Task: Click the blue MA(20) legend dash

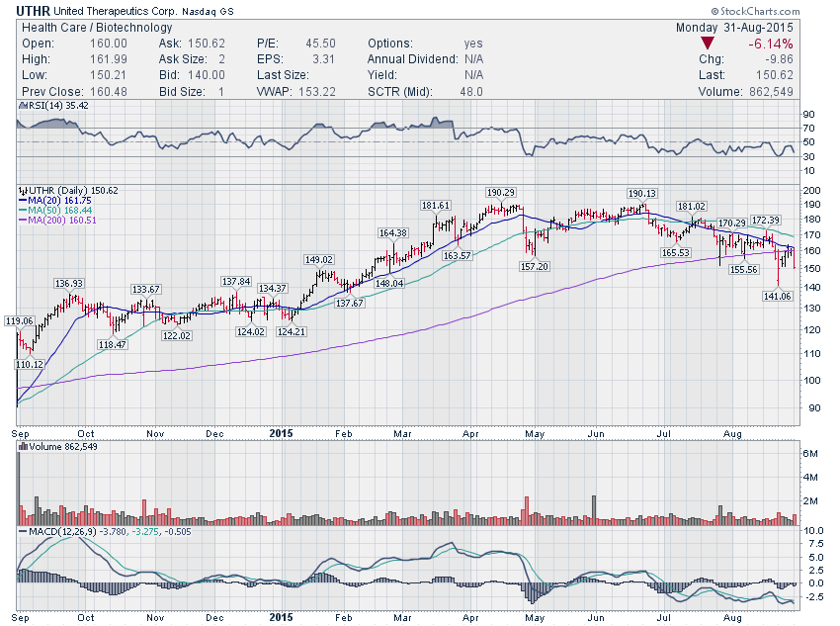Action: (x=23, y=201)
